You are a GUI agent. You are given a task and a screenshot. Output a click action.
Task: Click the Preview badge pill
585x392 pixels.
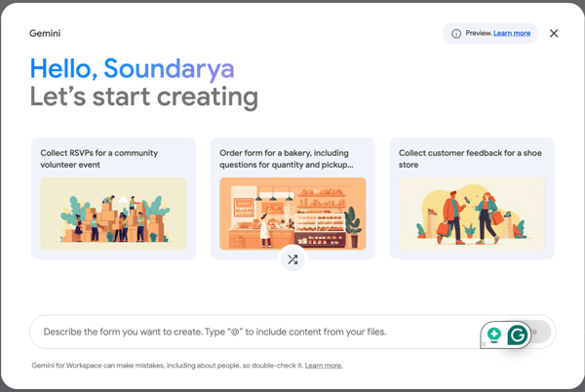coord(489,33)
